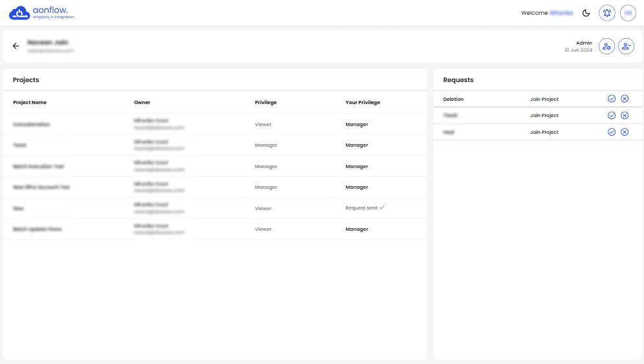
Task: Approve the second request in Requests list
Action: [612, 116]
